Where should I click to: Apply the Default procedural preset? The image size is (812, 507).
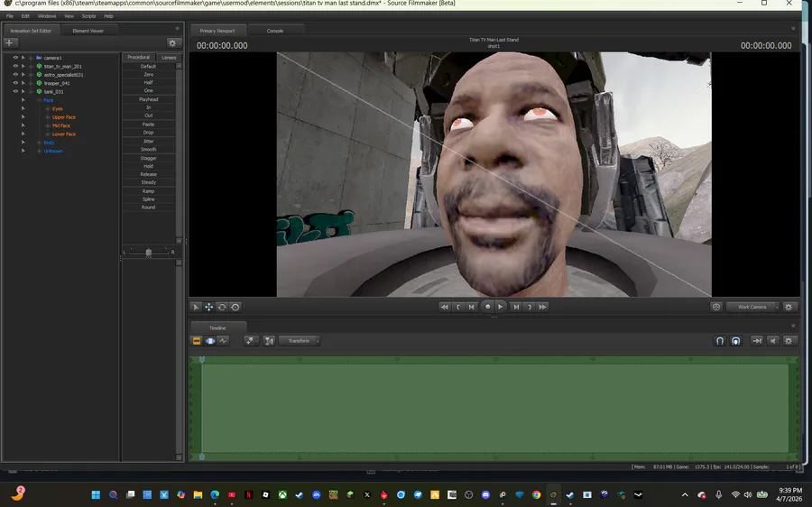click(149, 66)
